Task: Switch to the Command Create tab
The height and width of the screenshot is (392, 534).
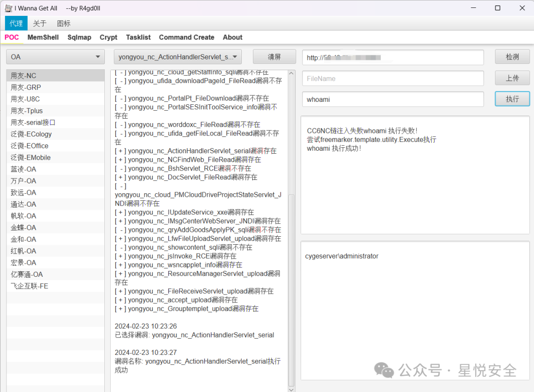Action: [186, 38]
